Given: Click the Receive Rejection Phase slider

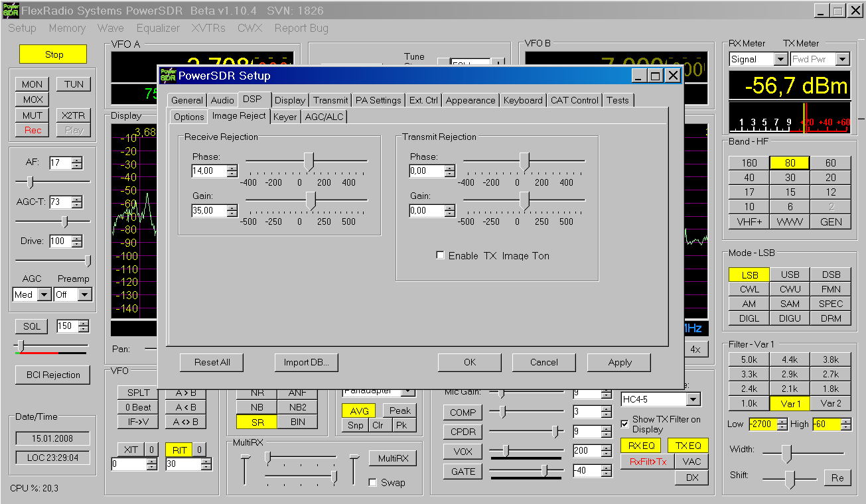Looking at the screenshot, I should [309, 160].
